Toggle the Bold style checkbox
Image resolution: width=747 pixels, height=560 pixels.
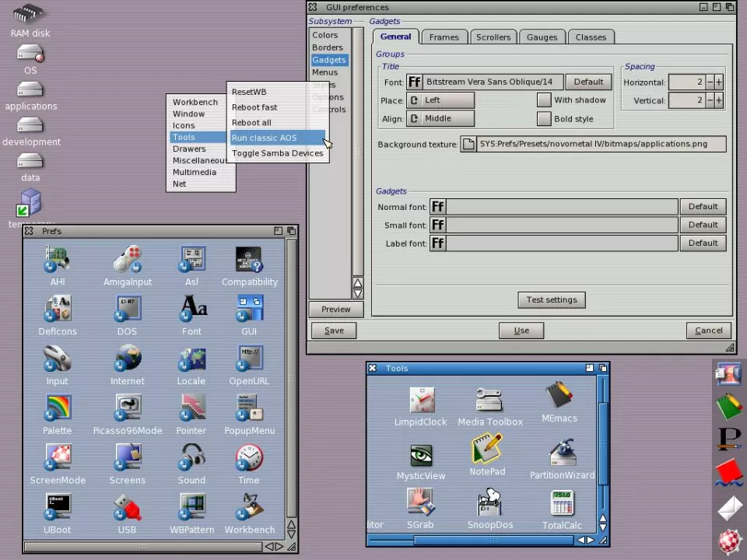coord(544,119)
